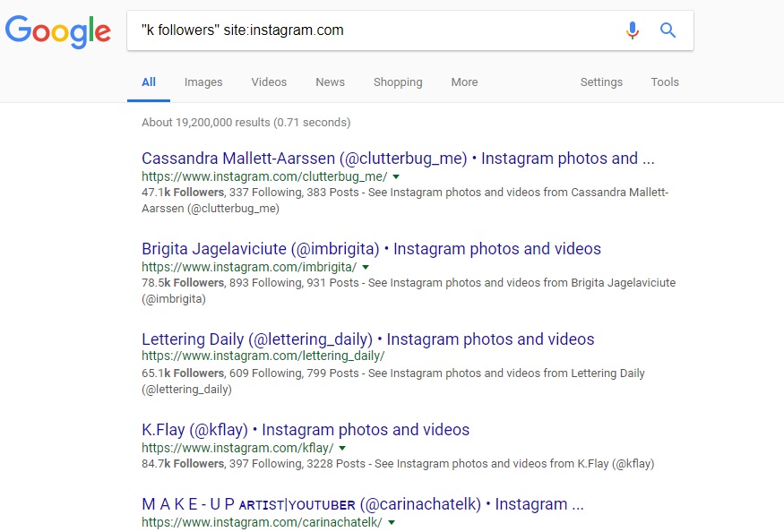Switch to the Videos tab
This screenshot has width=784, height=532.
pos(269,82)
